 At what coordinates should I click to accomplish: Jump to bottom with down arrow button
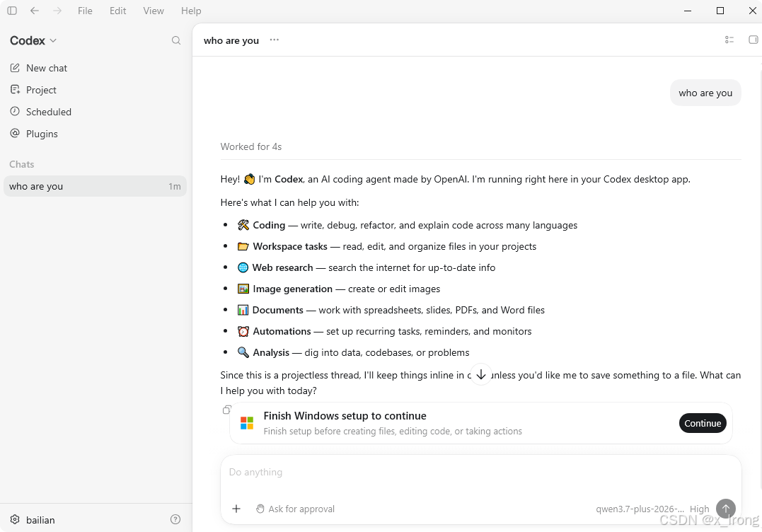481,374
